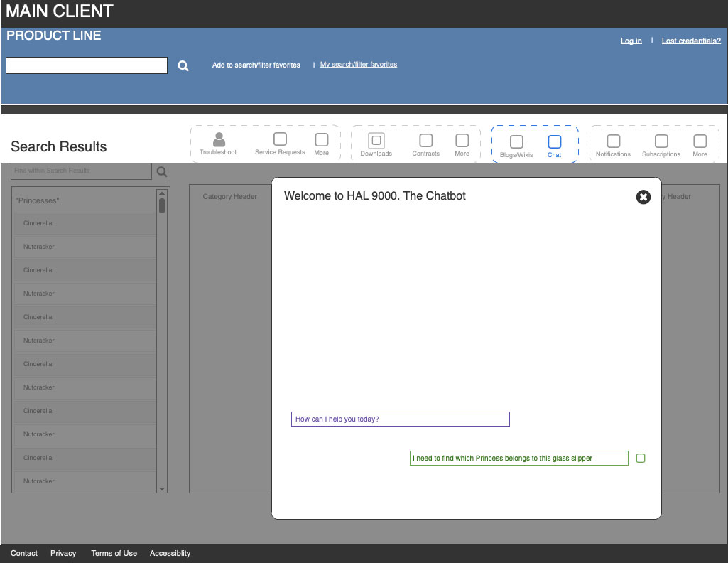
Task: Open the Downloads icon
Action: pos(376,141)
